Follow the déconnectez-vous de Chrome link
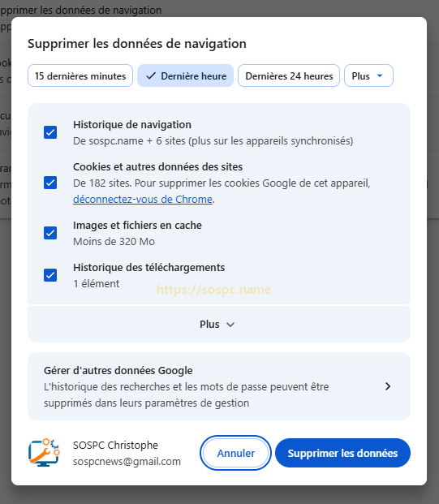This screenshot has height=504, width=439. coord(143,200)
